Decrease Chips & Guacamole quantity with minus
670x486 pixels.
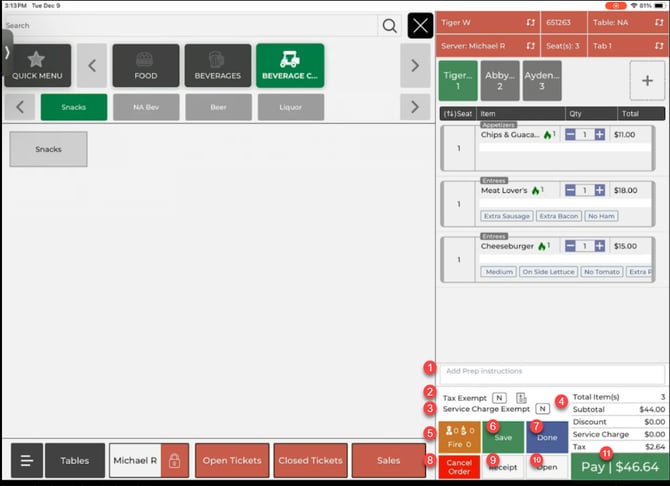point(570,134)
